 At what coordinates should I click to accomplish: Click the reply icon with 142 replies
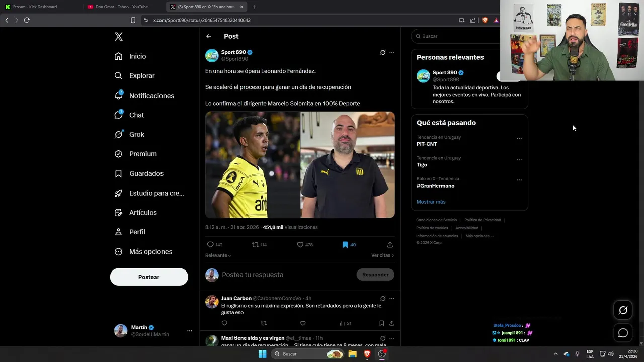(210, 245)
